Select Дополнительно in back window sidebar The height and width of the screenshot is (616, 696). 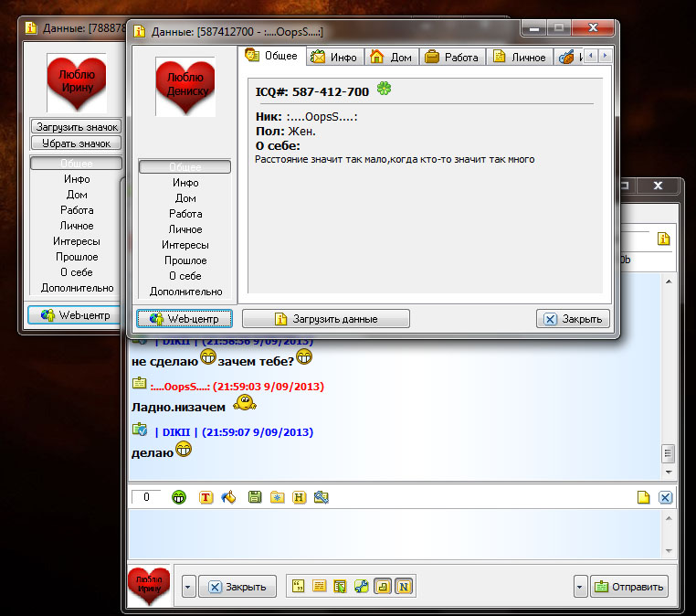(x=78, y=288)
